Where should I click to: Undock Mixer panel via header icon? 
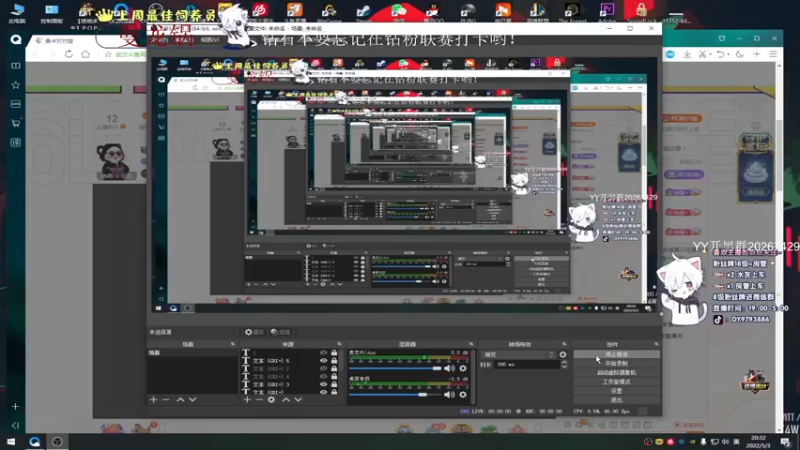coord(471,344)
